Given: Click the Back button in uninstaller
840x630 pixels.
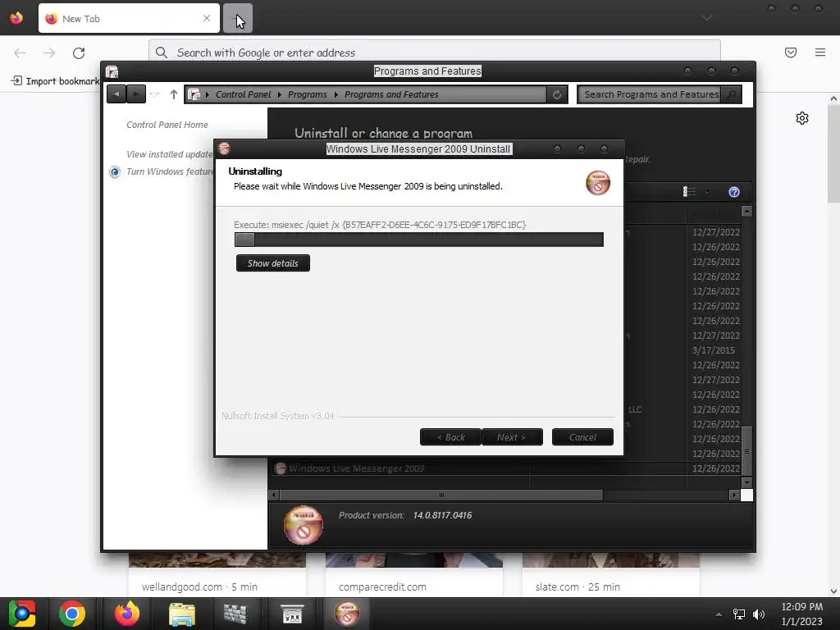Looking at the screenshot, I should tap(450, 437).
